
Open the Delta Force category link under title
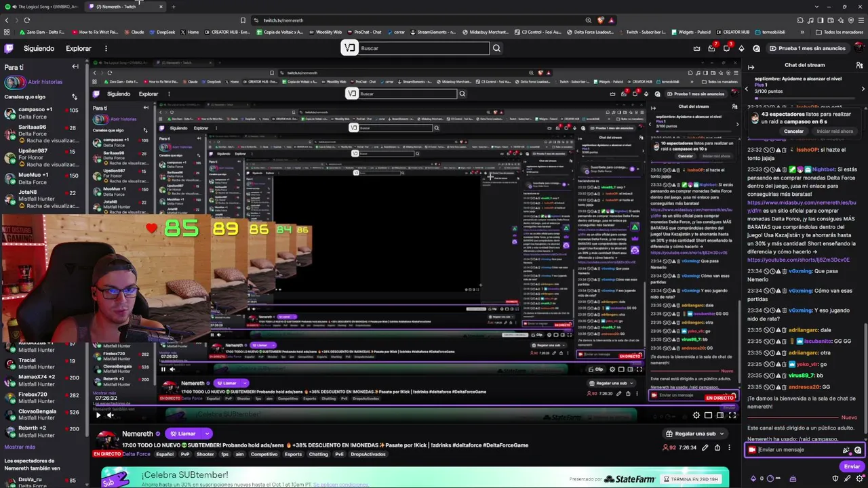point(136,454)
